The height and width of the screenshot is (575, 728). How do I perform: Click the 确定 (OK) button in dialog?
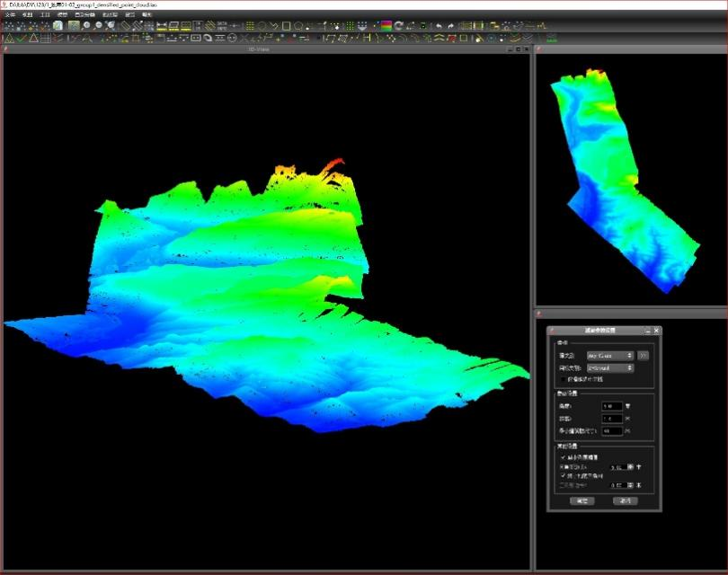[x=582, y=500]
